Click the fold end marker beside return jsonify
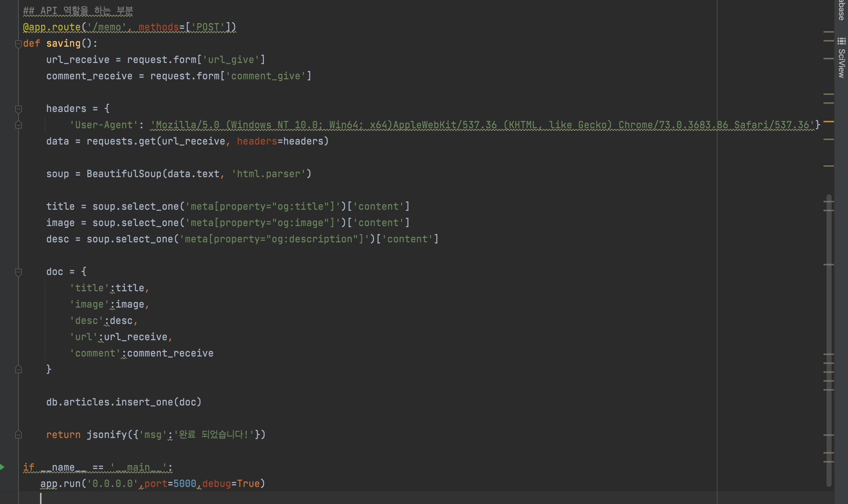 tap(18, 435)
